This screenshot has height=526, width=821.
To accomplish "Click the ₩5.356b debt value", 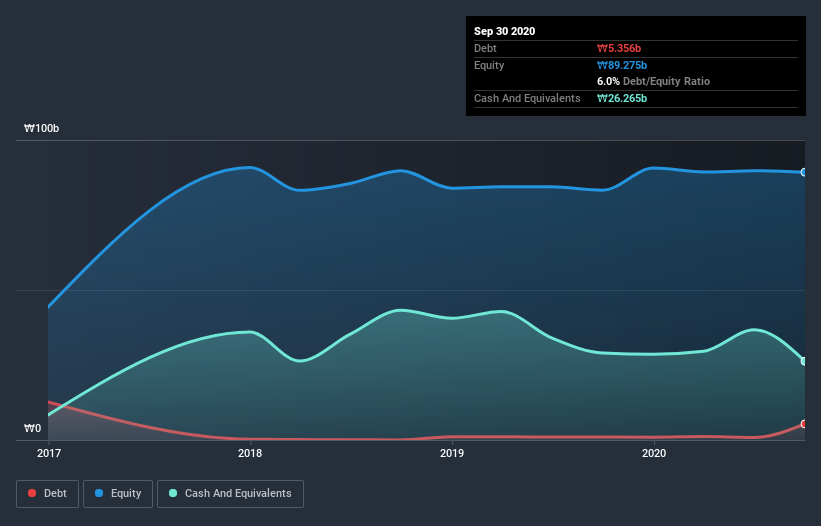I will (x=619, y=48).
